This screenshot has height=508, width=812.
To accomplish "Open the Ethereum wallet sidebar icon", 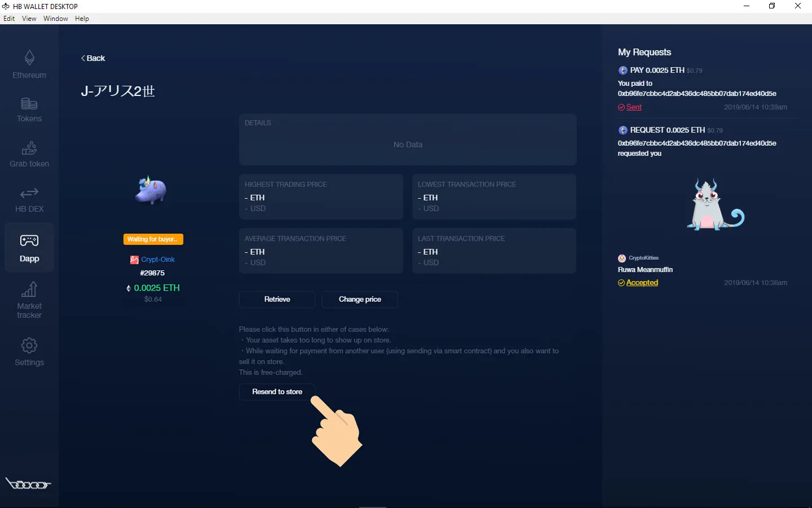I will (29, 58).
